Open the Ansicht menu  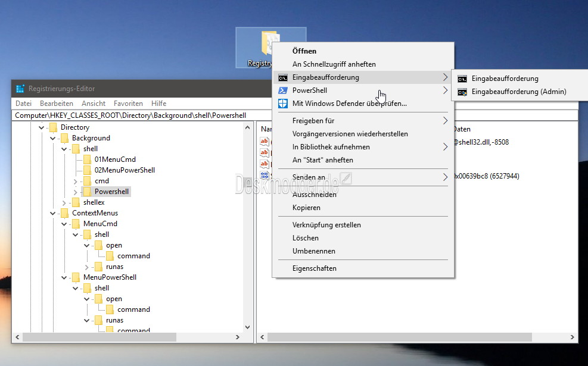coord(94,104)
